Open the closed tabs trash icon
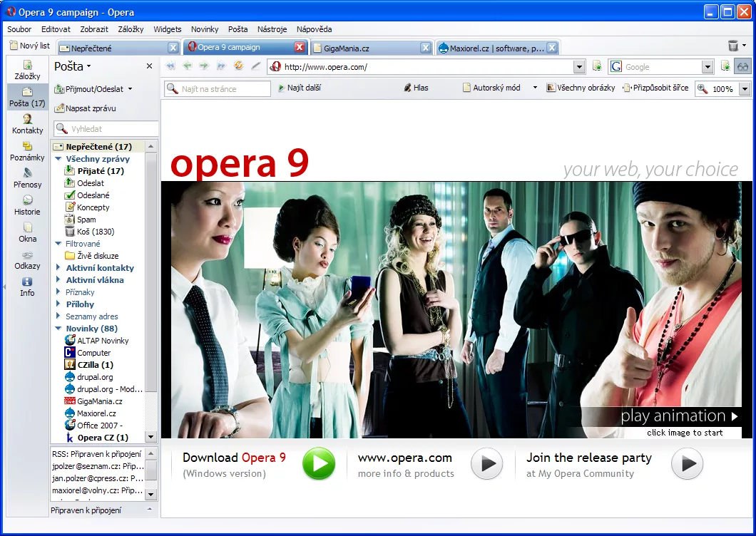 point(733,46)
